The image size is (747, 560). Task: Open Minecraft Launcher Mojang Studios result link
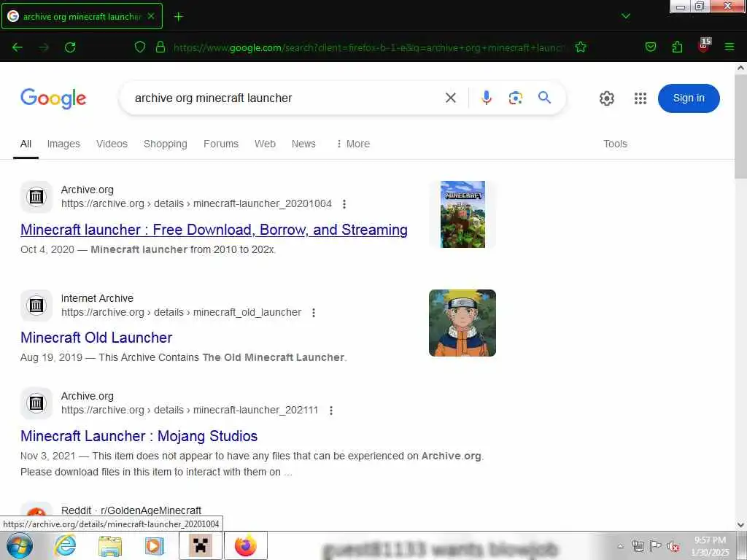(139, 436)
